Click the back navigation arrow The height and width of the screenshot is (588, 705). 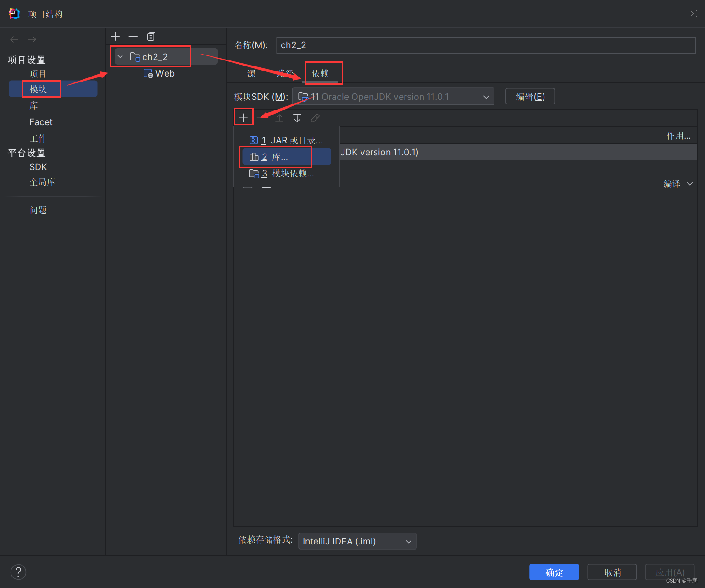(x=14, y=39)
